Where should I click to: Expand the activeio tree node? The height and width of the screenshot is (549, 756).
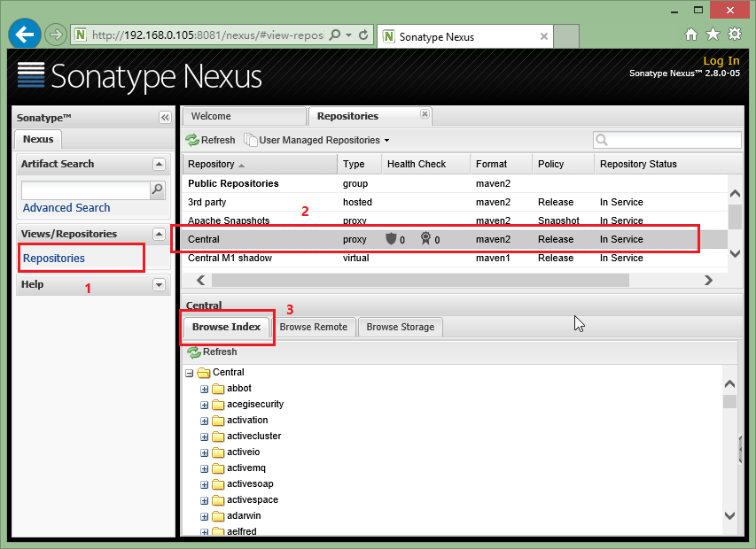coord(205,452)
